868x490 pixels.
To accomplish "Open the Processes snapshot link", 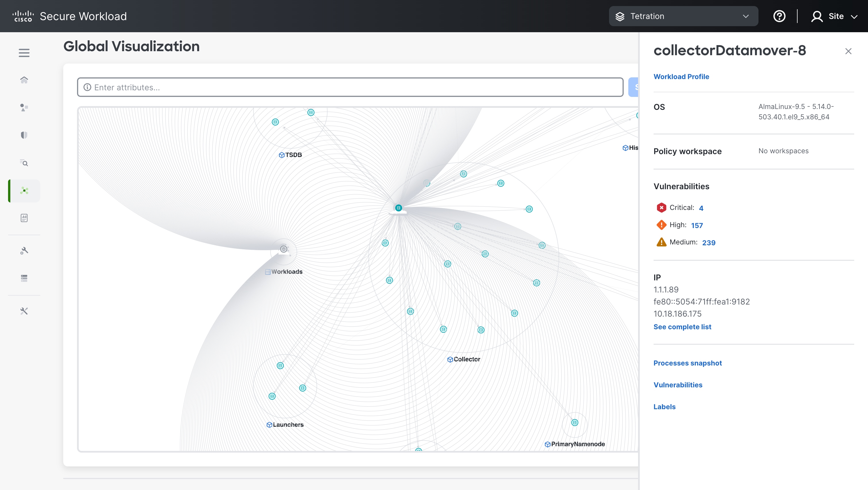I will coord(688,363).
